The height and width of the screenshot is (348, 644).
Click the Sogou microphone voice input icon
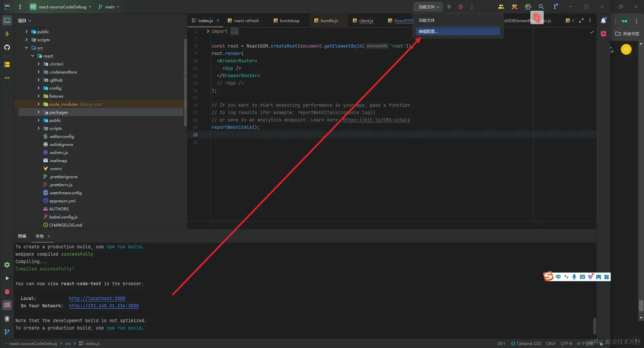point(574,277)
